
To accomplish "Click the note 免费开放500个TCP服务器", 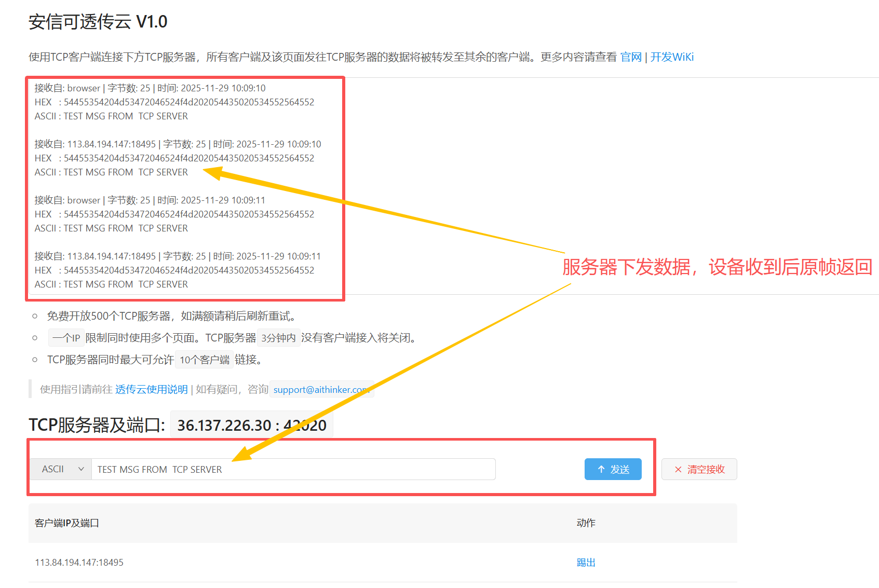I will (171, 316).
